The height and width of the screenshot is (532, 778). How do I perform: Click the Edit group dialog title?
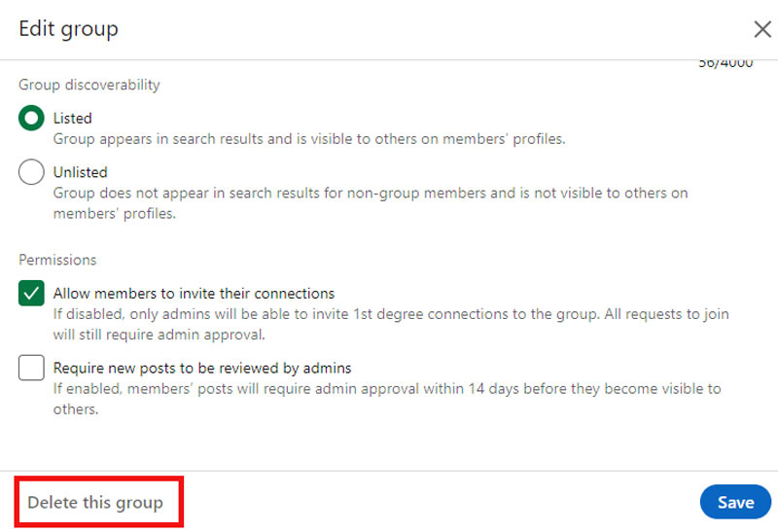pos(68,29)
